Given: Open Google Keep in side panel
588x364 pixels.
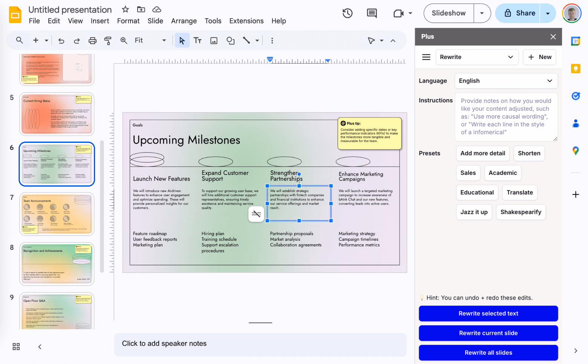Looking at the screenshot, I should pyautogui.click(x=576, y=69).
